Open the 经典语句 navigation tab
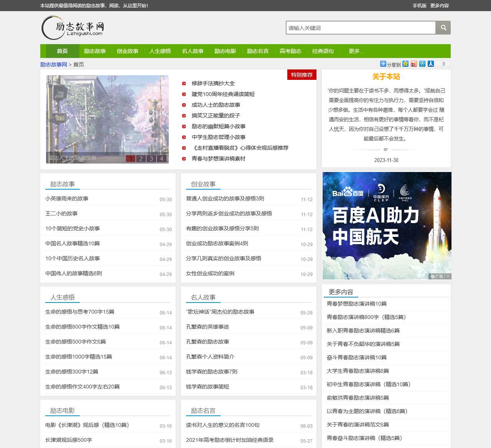 [x=323, y=51]
